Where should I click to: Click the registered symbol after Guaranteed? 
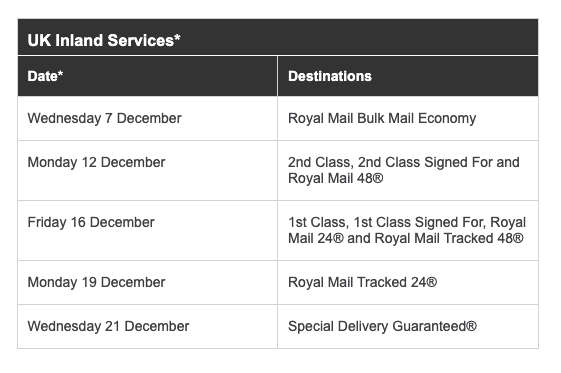coord(471,326)
